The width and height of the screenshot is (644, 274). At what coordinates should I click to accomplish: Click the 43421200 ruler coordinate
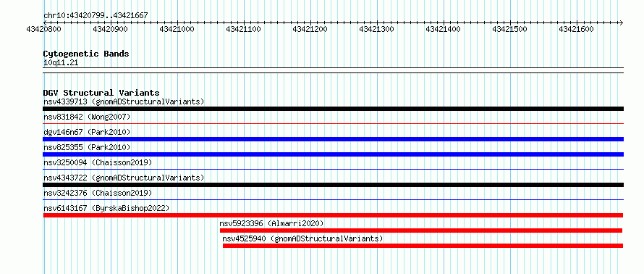tap(310, 29)
